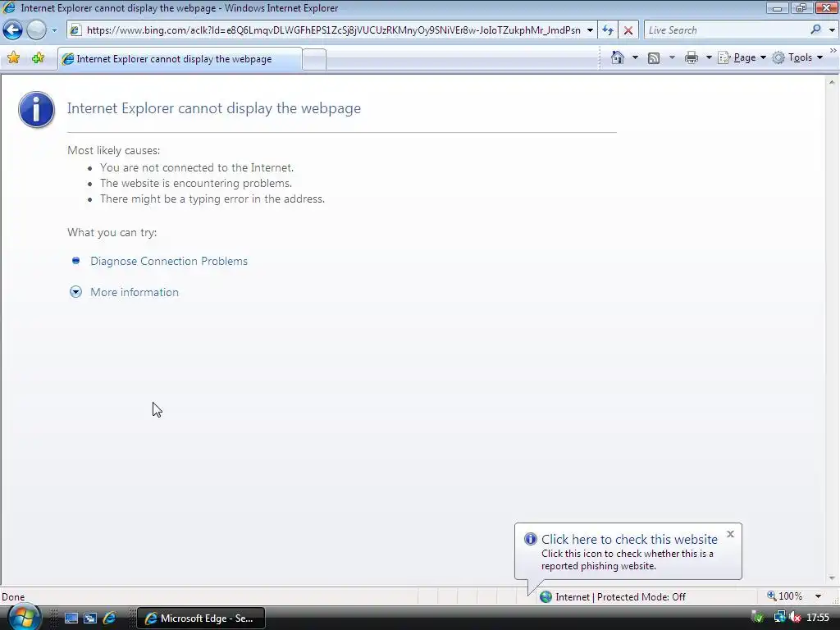Click the vertical scrollbar down arrow
This screenshot has width=840, height=630.
pyautogui.click(x=832, y=578)
